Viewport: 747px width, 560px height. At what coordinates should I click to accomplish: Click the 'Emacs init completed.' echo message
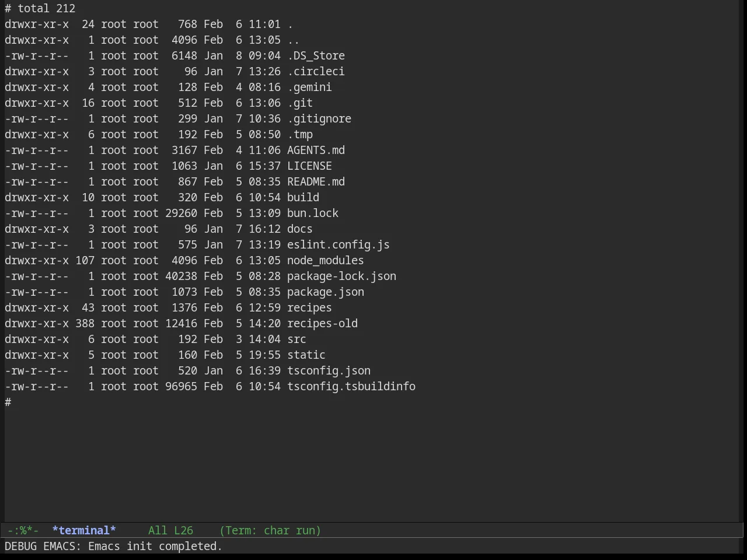tap(155, 546)
